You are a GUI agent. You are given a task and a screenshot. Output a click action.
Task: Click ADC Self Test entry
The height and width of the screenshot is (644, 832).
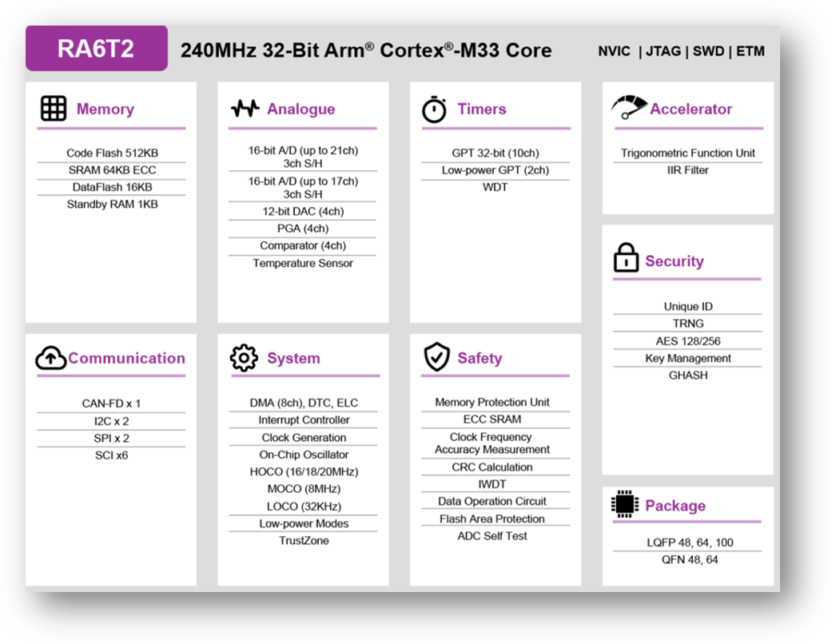(492, 536)
